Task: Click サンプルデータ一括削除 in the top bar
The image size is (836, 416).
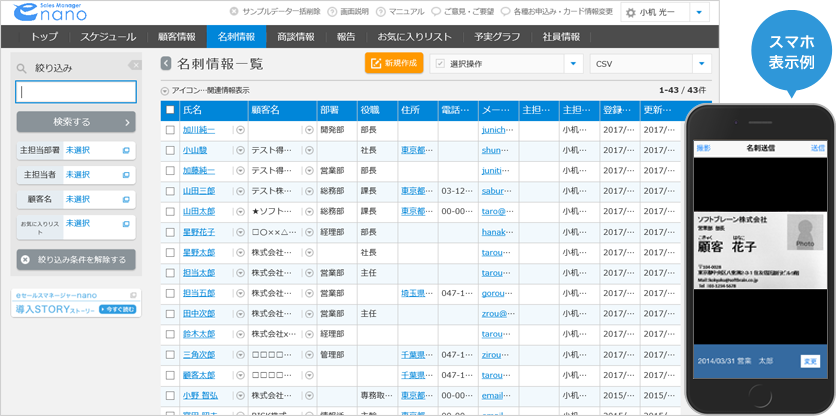Action: click(x=275, y=11)
